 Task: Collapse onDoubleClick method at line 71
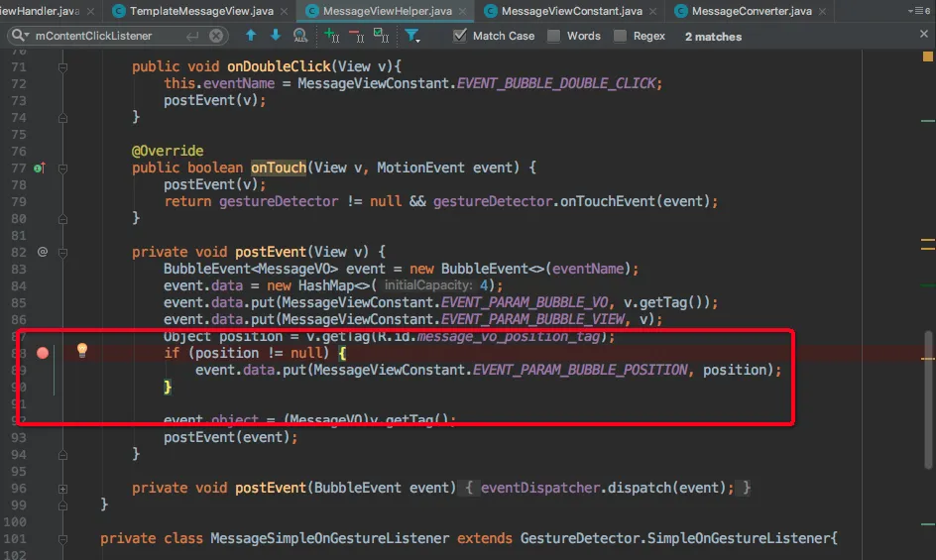coord(62,67)
